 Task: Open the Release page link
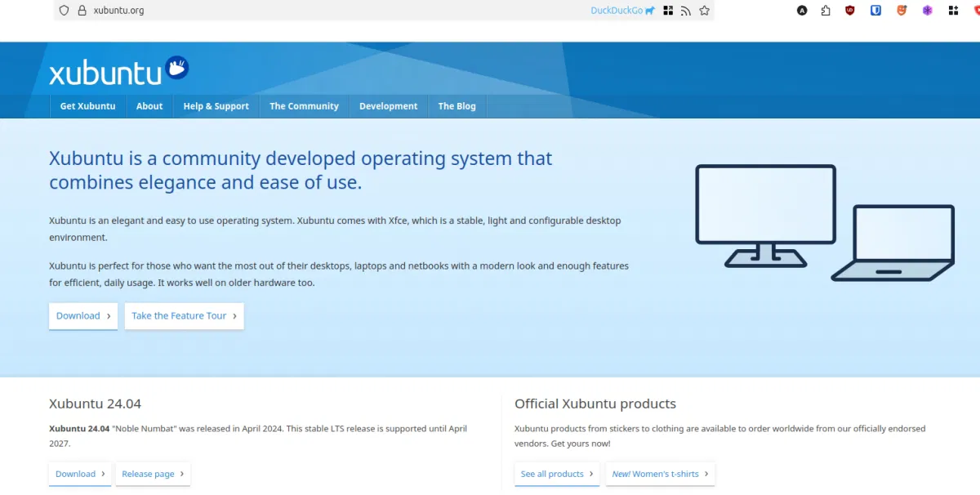(153, 474)
